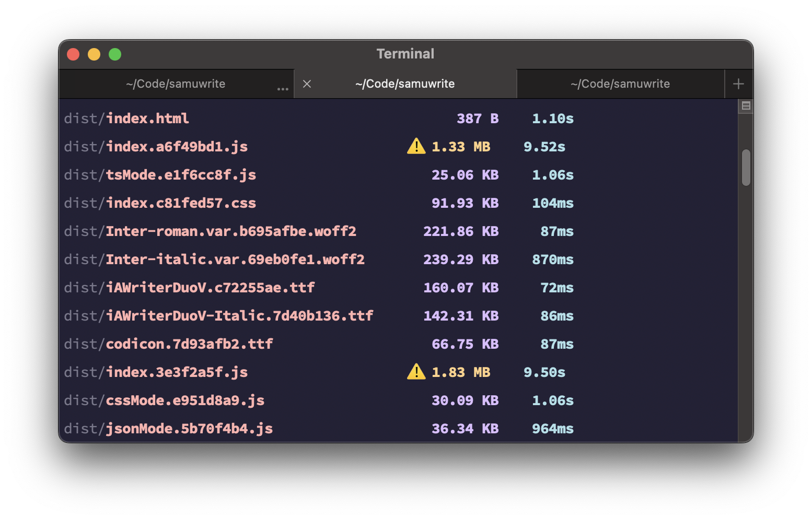Image resolution: width=812 pixels, height=520 pixels.
Task: Click iAWriterDuoV.c72255ae.ttf entry
Action: (x=210, y=288)
